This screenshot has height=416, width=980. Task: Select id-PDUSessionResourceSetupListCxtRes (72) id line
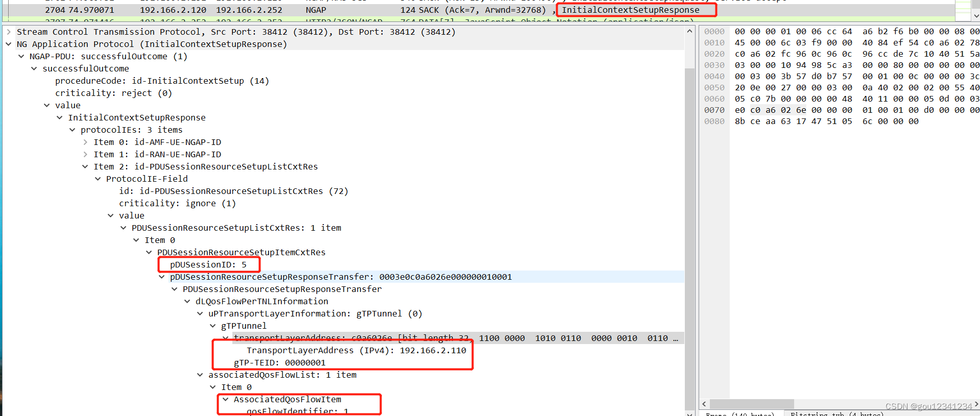click(x=233, y=191)
